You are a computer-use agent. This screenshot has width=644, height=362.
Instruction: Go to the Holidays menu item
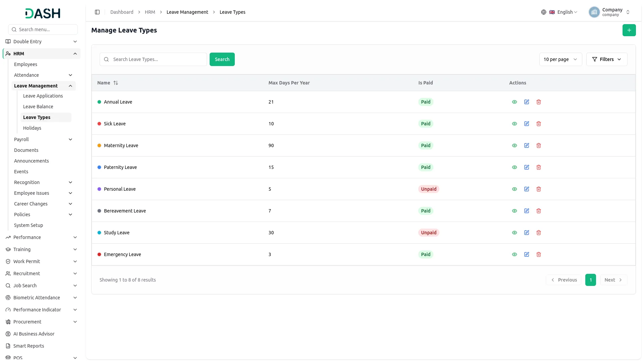32,128
